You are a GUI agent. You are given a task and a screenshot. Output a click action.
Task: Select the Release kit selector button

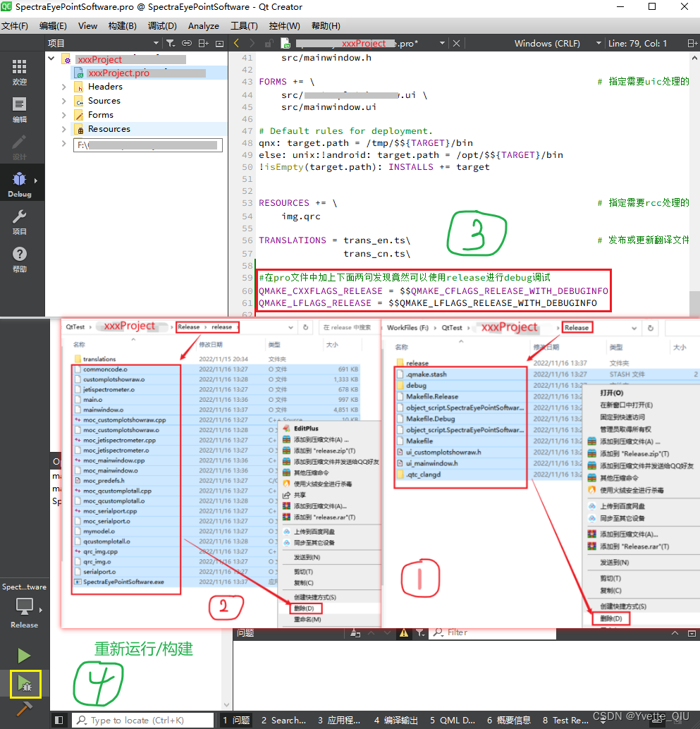coord(24,613)
